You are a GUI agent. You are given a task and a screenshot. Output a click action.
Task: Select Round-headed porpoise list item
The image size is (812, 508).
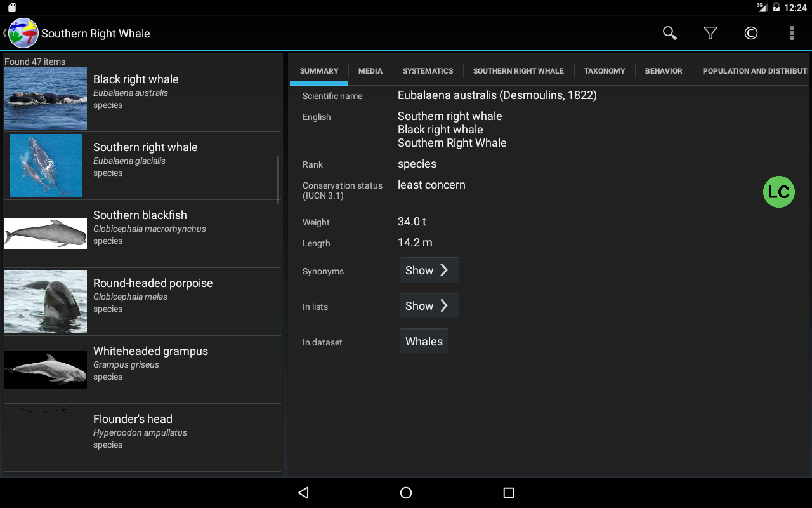point(143,302)
